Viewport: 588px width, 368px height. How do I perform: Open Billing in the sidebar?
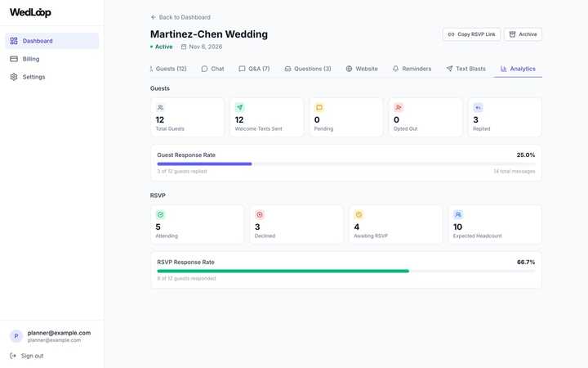tap(51, 59)
